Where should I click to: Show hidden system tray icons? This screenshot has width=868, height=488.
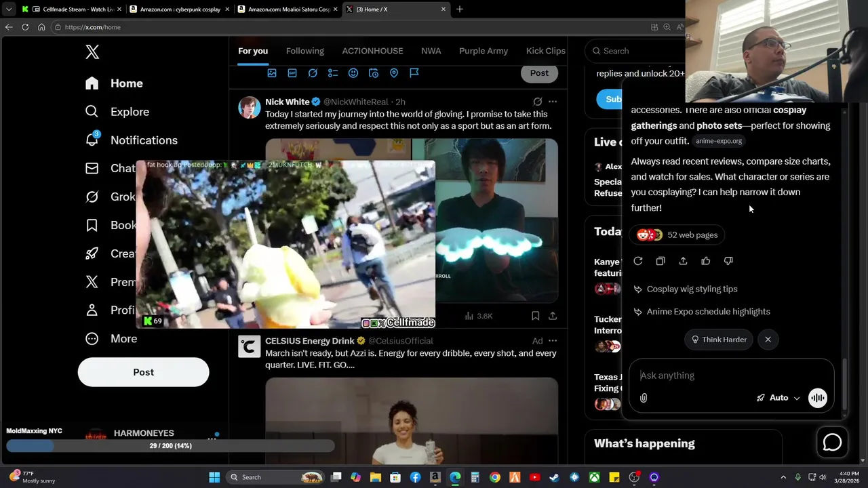pyautogui.click(x=783, y=477)
